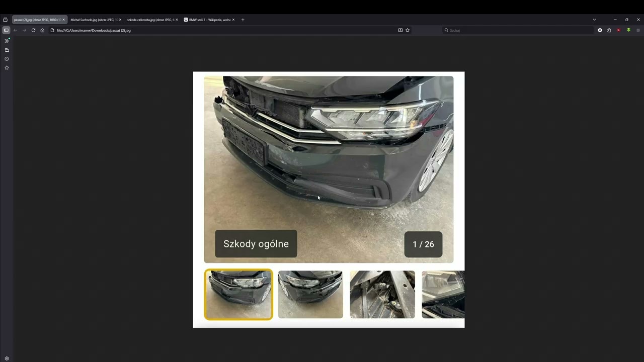This screenshot has height=362, width=644.
Task: Toggle the browser sidebar button
Action: 6,30
